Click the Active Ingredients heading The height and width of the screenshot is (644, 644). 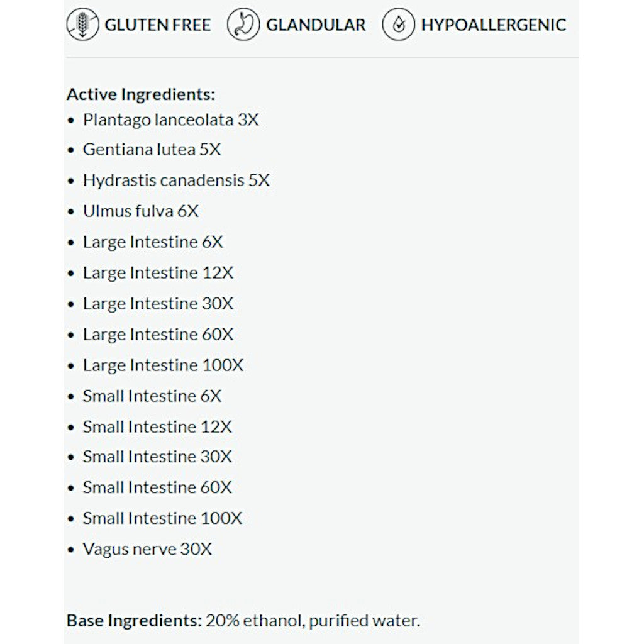141,94
